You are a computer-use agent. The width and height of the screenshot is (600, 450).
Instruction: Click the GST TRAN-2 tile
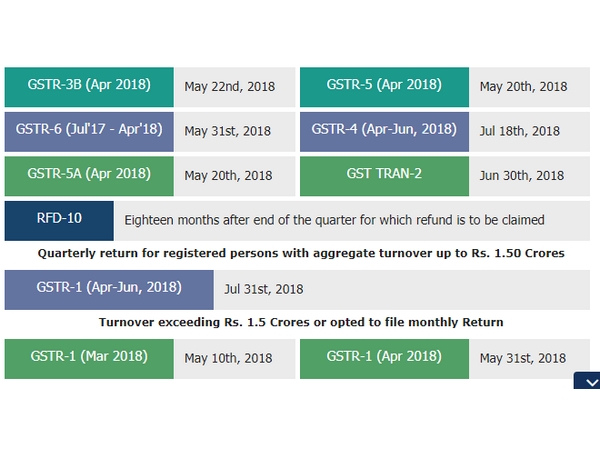pyautogui.click(x=384, y=175)
